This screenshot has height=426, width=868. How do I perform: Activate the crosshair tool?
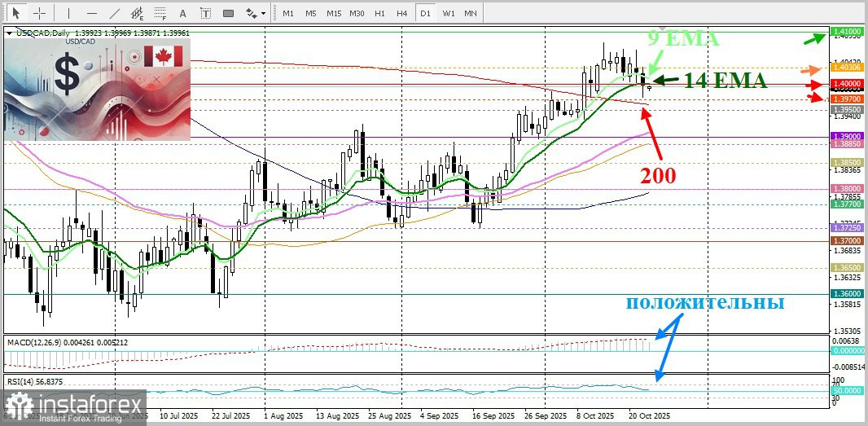(41, 12)
